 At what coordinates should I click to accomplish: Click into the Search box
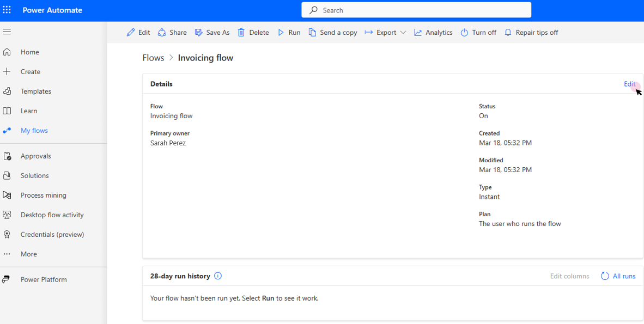pyautogui.click(x=416, y=10)
